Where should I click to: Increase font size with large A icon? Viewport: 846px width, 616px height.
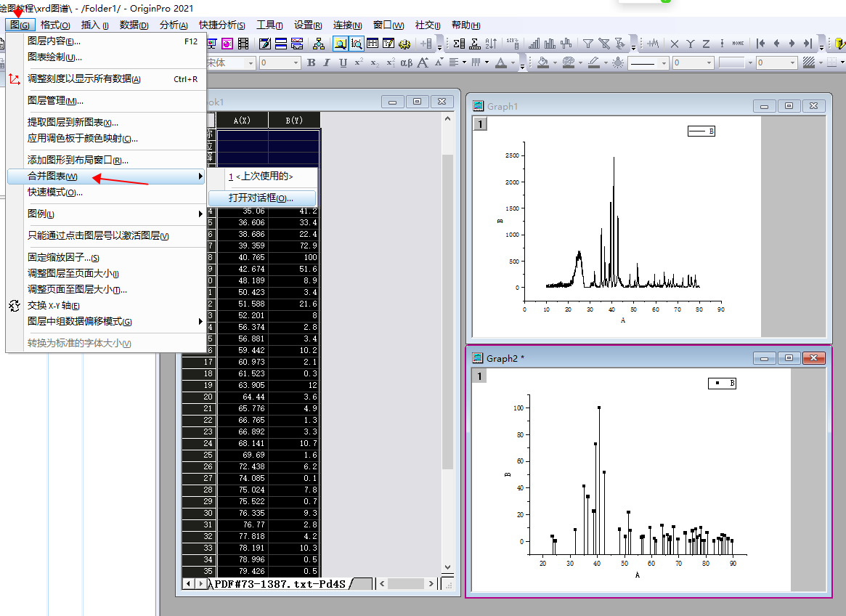423,62
